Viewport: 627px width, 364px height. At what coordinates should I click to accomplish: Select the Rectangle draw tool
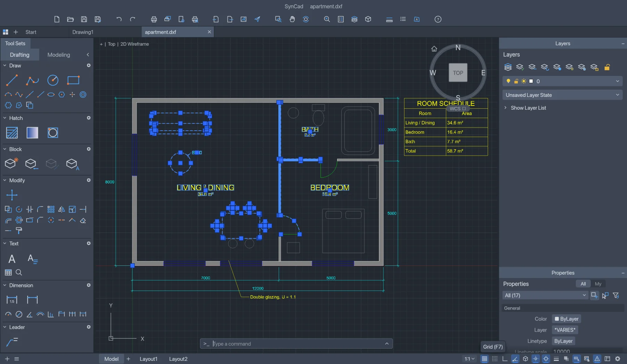coord(73,80)
